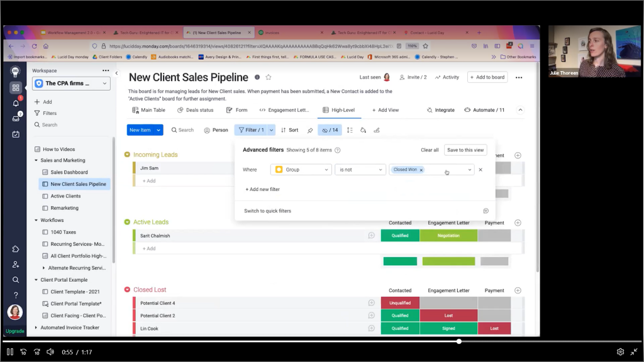Image resolution: width=644 pixels, height=362 pixels.
Task: Show board info icon next to title
Action: tap(257, 77)
